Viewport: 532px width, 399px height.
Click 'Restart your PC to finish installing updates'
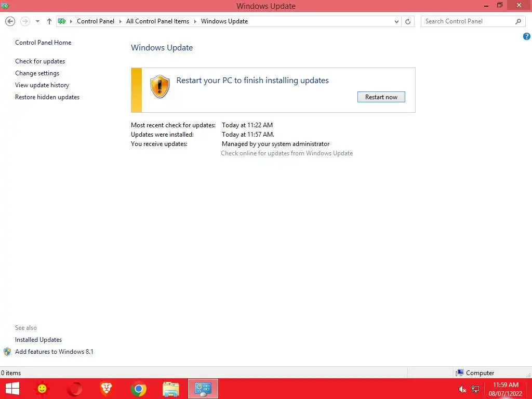pyautogui.click(x=252, y=81)
